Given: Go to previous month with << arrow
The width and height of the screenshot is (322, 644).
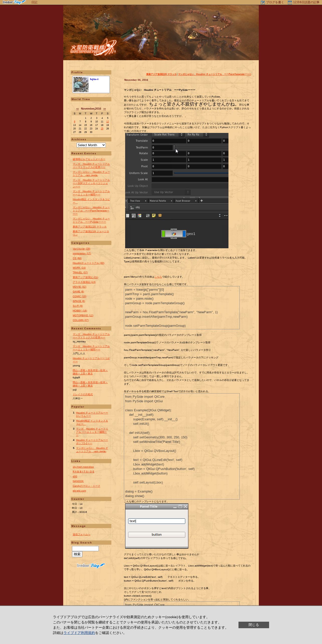Looking at the screenshot, I should coord(77,109).
